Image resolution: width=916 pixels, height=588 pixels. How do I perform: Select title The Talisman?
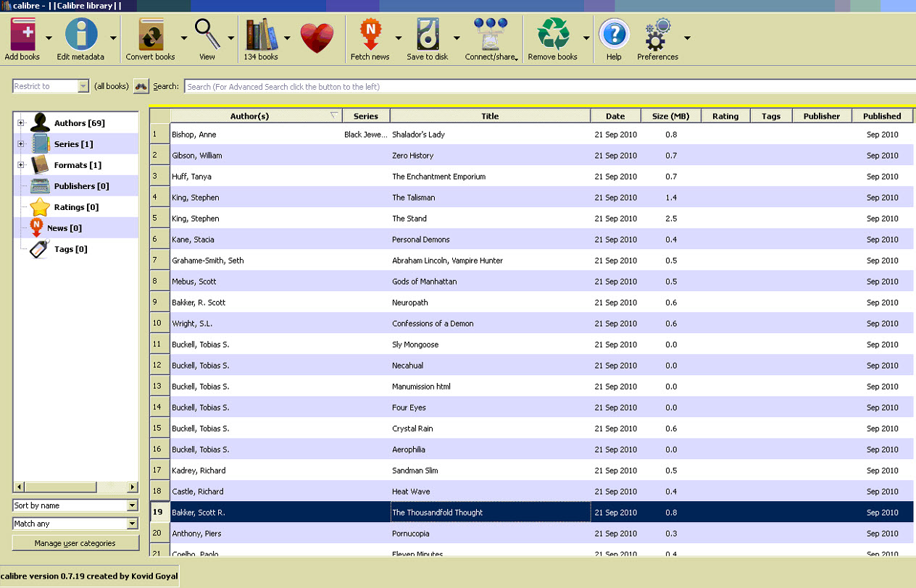click(x=414, y=198)
